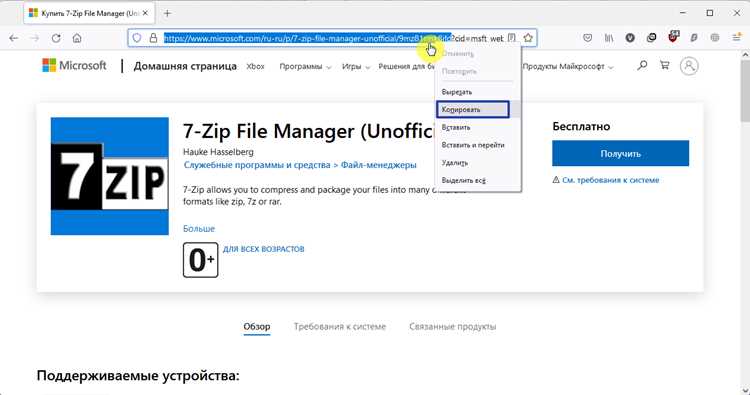Open Домашняя страница link
The height and width of the screenshot is (395, 750).
point(185,66)
